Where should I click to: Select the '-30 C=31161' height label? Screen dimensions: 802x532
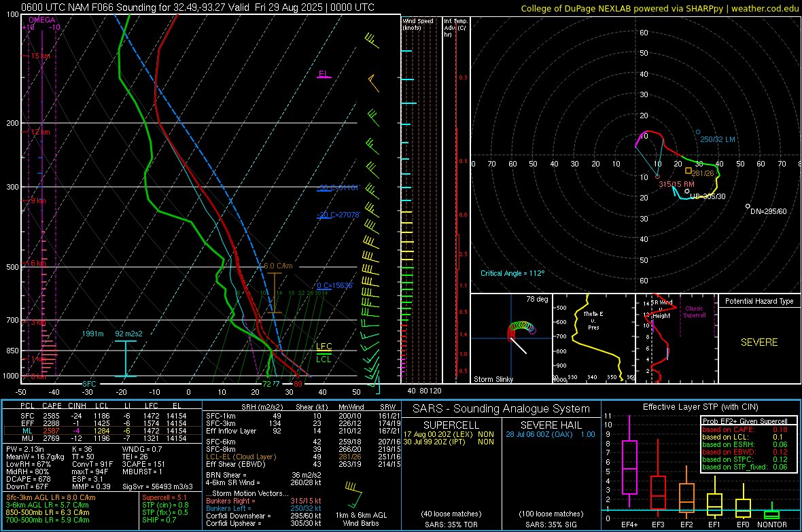pos(338,188)
